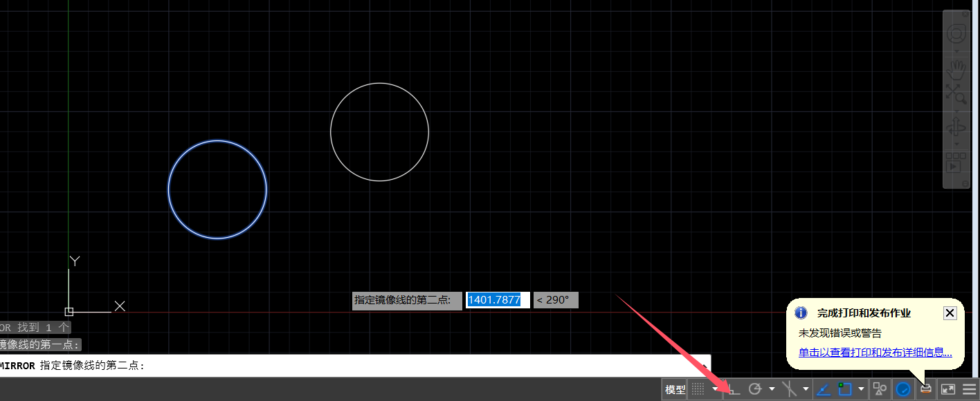The image size is (980, 401).
Task: Close the plot complete notification balloon
Action: click(950, 313)
